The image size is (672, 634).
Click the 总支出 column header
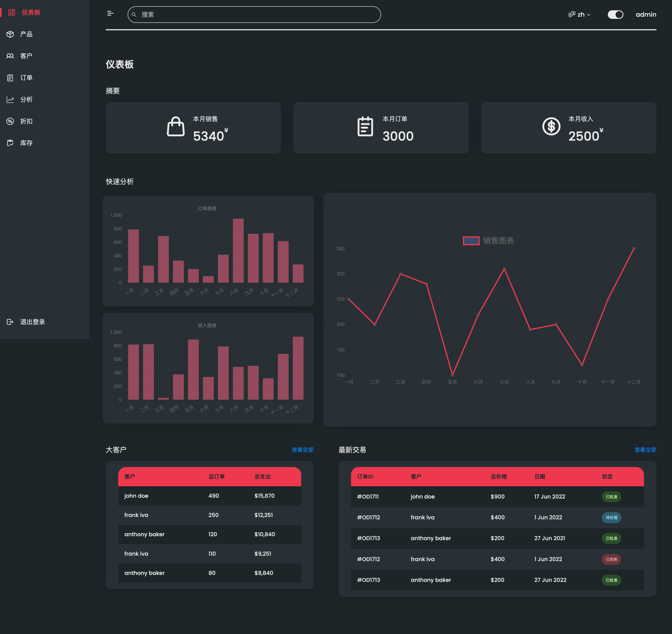(262, 477)
